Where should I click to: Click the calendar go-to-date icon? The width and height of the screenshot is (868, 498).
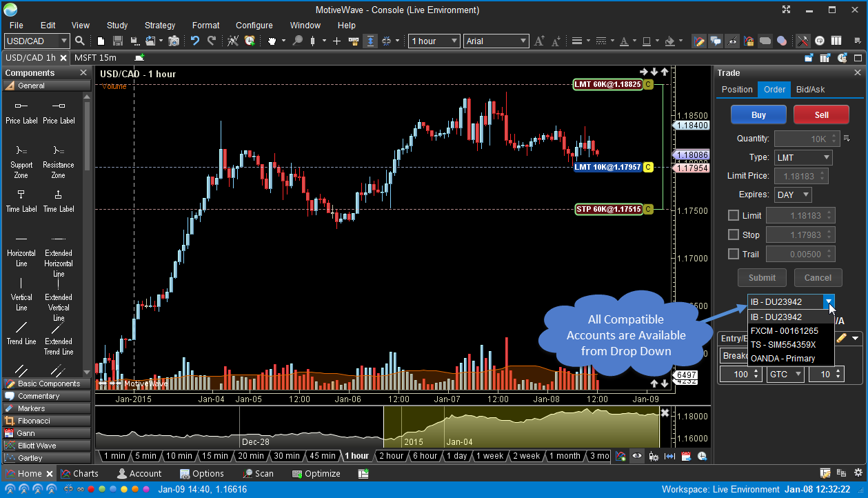686,456
